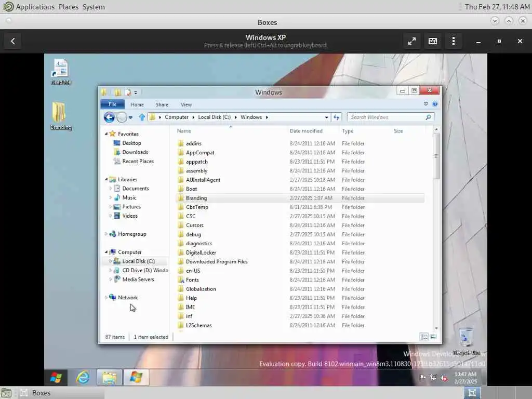Open the Read Me desktop shortcut

click(61, 72)
